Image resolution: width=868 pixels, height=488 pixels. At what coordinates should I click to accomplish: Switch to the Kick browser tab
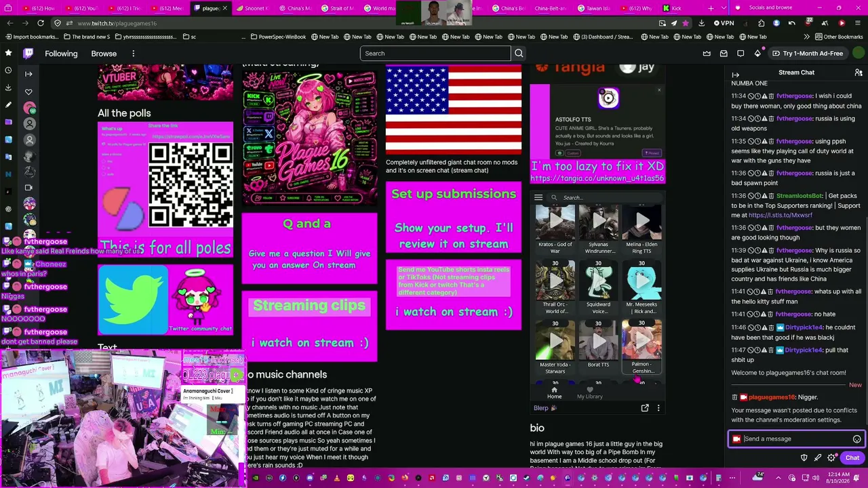point(676,8)
